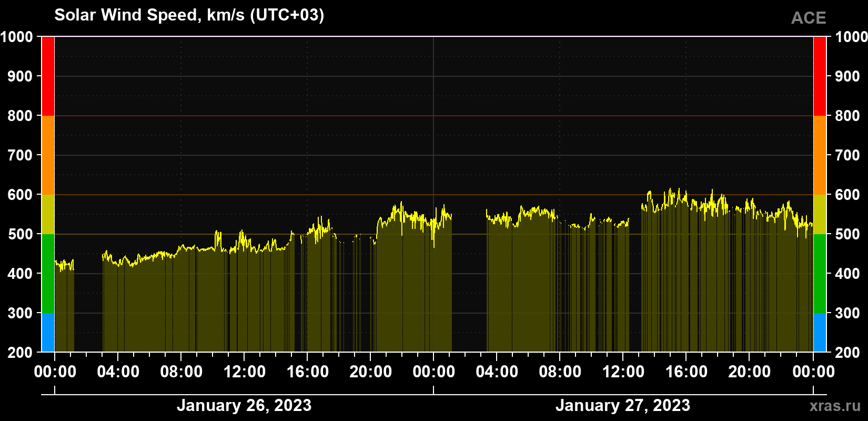
Task: Click the 800 label on the left axis
Action: click(21, 116)
